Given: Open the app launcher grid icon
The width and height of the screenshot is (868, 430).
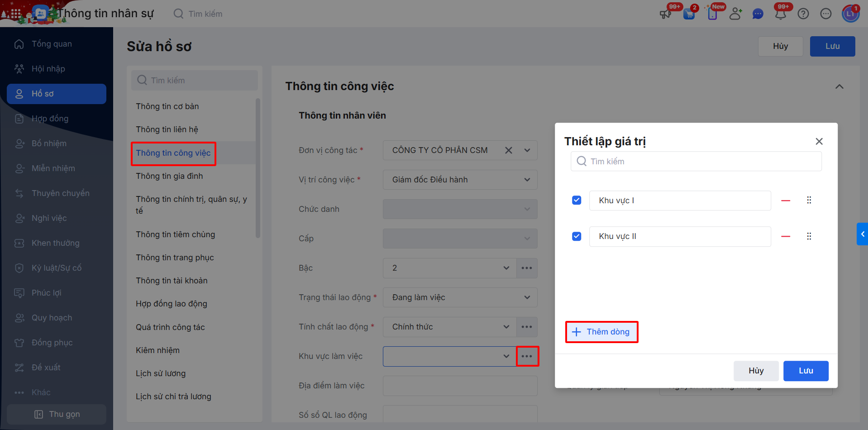Looking at the screenshot, I should coord(15,14).
